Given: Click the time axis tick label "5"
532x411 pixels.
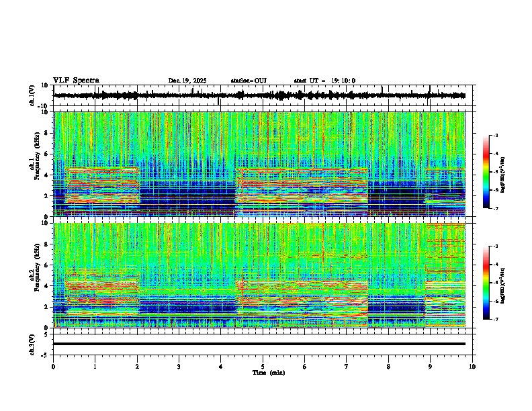Looking at the screenshot, I should [x=263, y=367].
